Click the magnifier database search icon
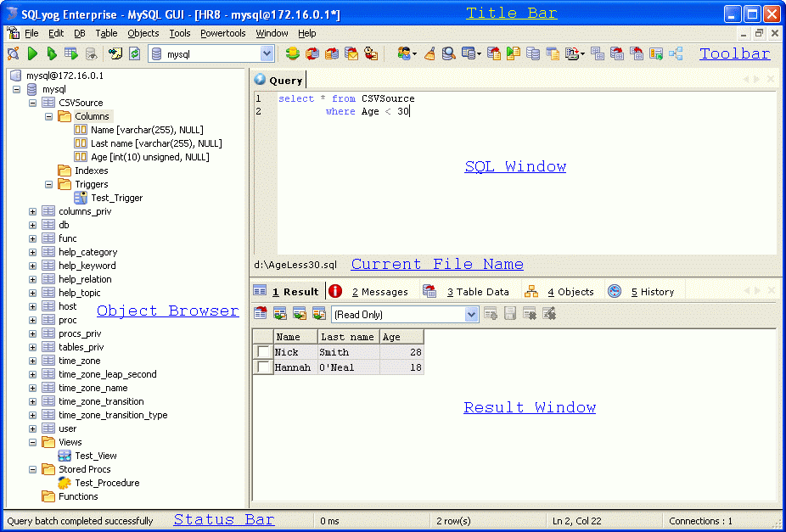This screenshot has width=786, height=532. point(448,53)
